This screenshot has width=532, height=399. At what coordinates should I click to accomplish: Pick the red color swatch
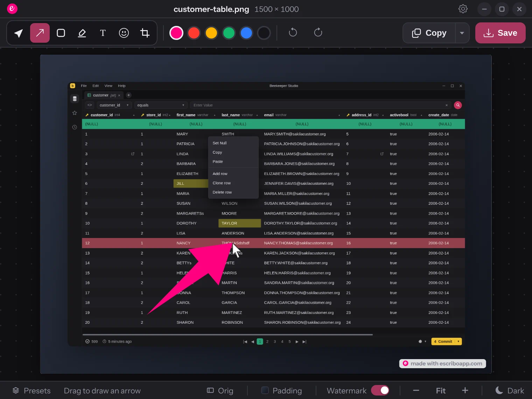pyautogui.click(x=194, y=33)
